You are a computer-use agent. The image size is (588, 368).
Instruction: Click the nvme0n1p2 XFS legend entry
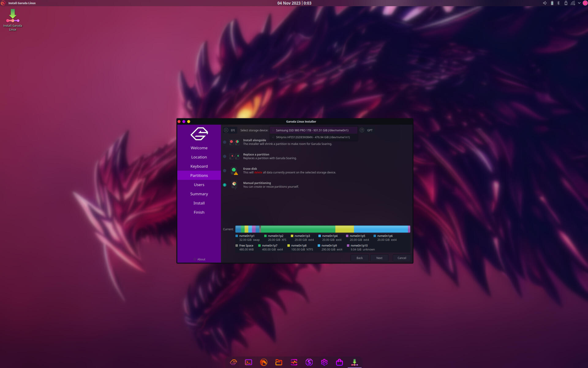coord(275,238)
